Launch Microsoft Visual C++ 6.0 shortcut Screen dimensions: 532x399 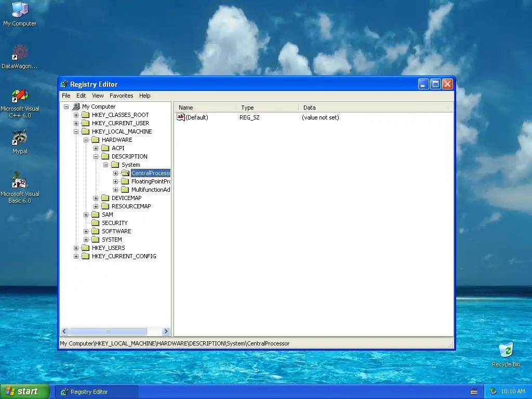coord(20,103)
